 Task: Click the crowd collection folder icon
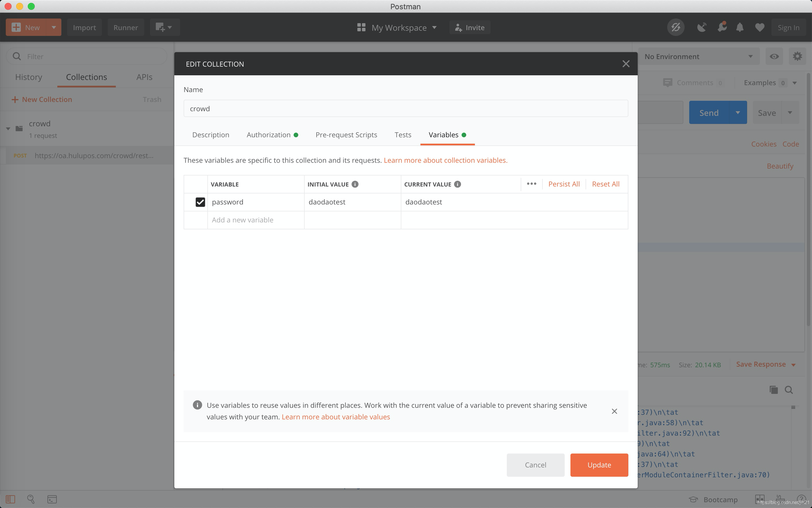(19, 128)
